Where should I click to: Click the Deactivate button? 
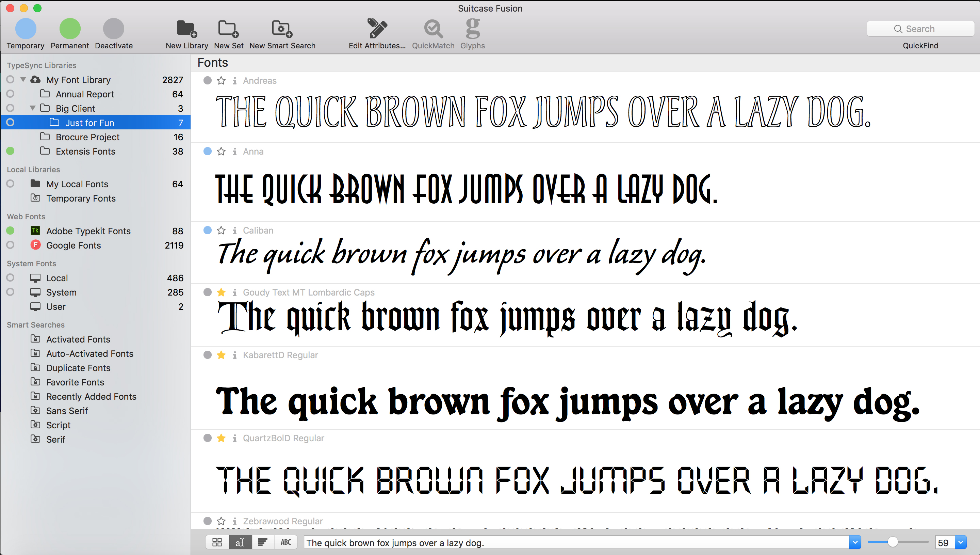click(114, 29)
